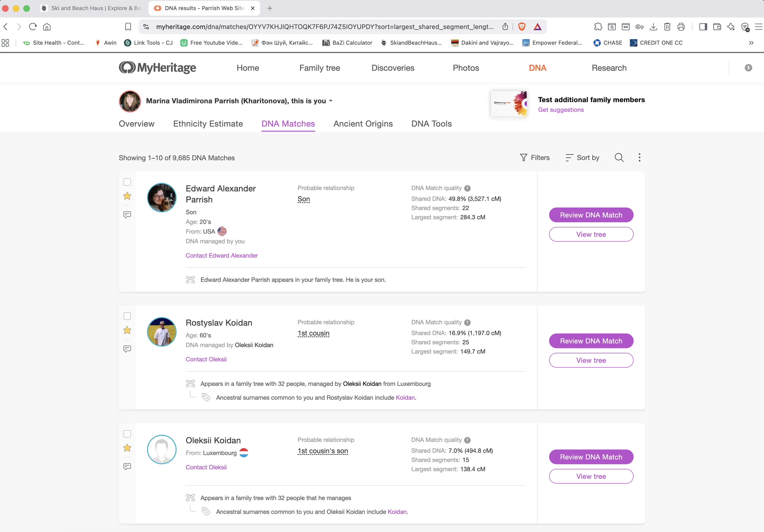Screen dimensions: 764x532
Task: Open notes icon for Edward Alexander Parrish
Action: pyautogui.click(x=127, y=215)
